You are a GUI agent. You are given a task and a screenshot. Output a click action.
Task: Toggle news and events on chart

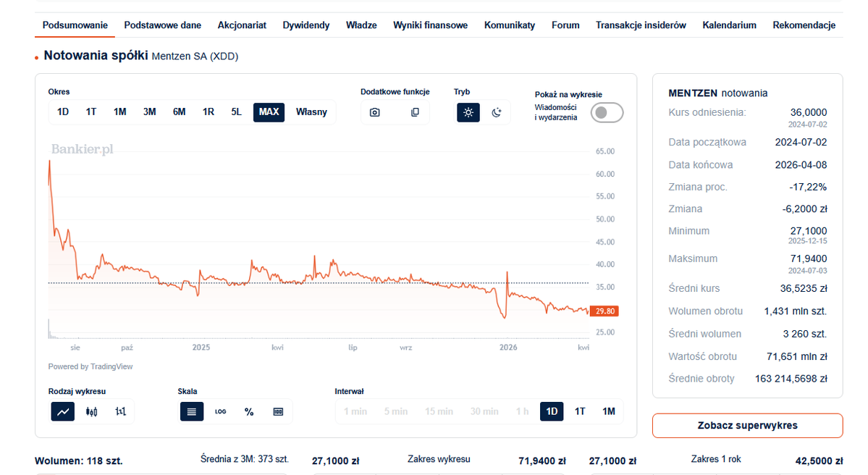tap(607, 112)
